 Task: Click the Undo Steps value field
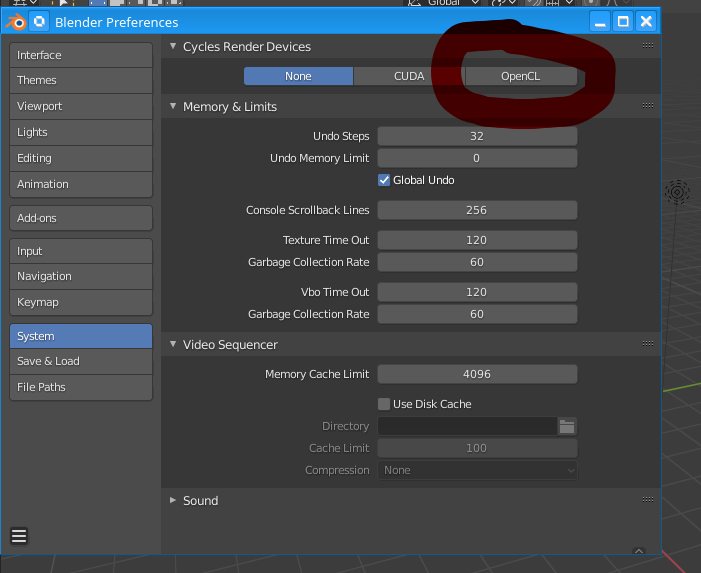476,136
